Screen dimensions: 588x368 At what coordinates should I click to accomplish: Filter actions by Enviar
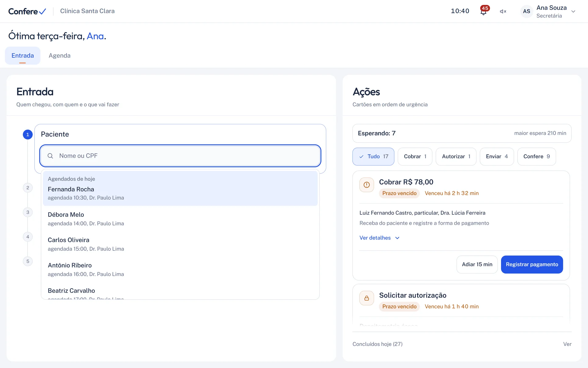pyautogui.click(x=497, y=156)
